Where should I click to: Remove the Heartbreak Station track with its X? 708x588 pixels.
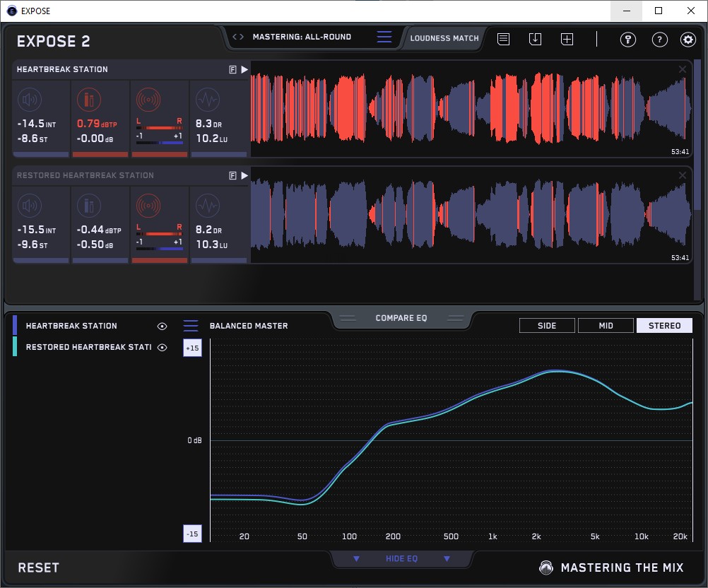[683, 69]
